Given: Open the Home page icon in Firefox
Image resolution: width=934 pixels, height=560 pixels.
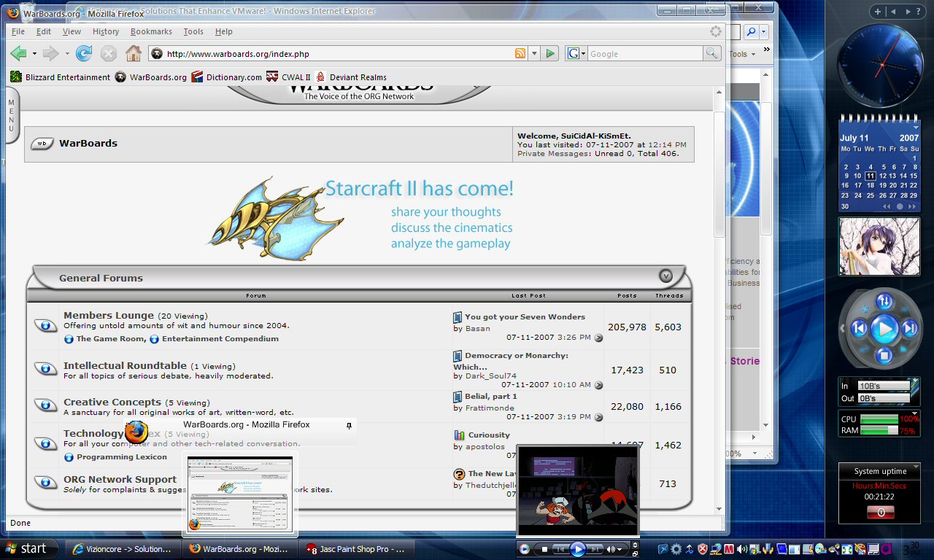Looking at the screenshot, I should click(x=133, y=53).
